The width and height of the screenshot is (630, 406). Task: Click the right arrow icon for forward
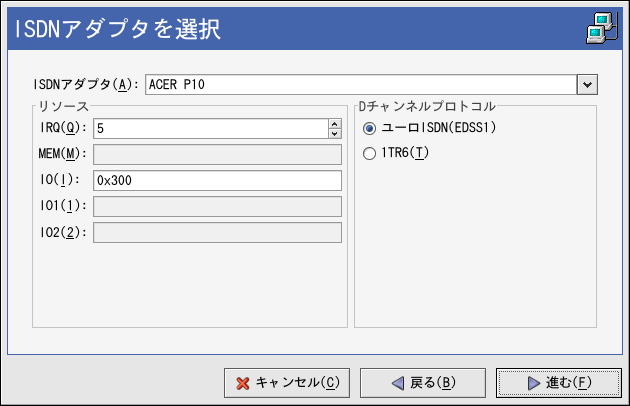(x=533, y=383)
